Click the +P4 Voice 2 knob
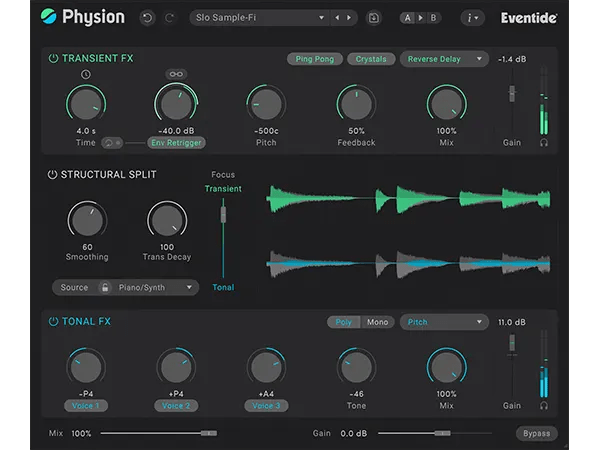The image size is (600, 450). click(x=176, y=367)
